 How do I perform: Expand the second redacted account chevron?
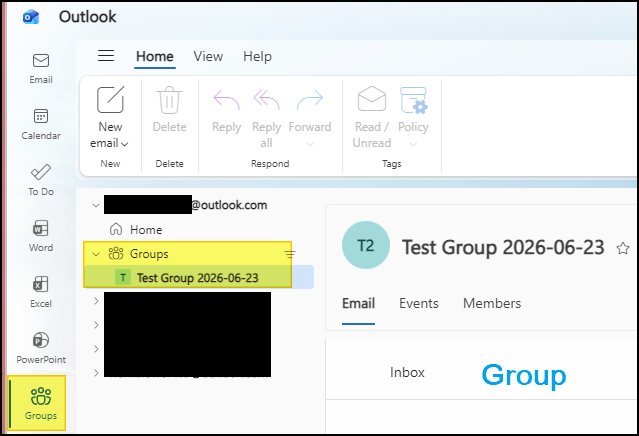(96, 325)
